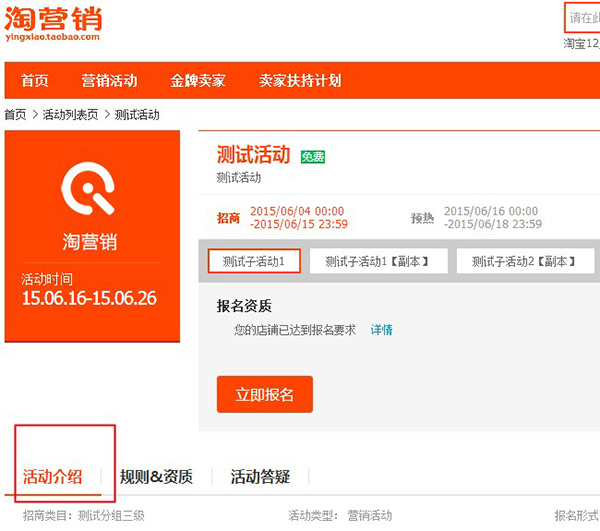Select the 活动介绍 tab
The image size is (600, 531).
[53, 476]
